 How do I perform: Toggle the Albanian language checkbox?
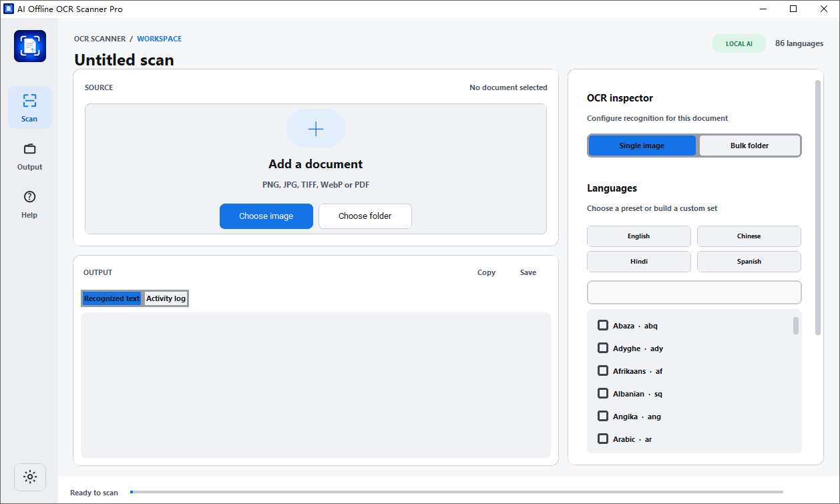coord(603,393)
